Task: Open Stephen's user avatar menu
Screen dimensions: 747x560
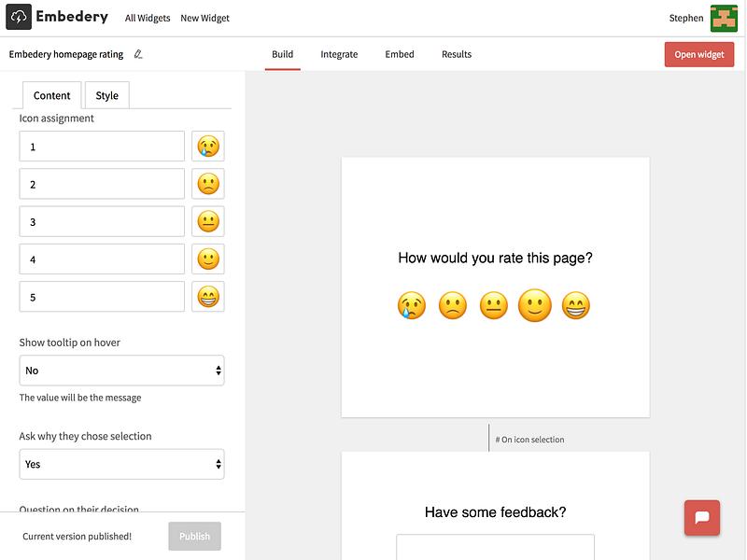Action: click(724, 18)
